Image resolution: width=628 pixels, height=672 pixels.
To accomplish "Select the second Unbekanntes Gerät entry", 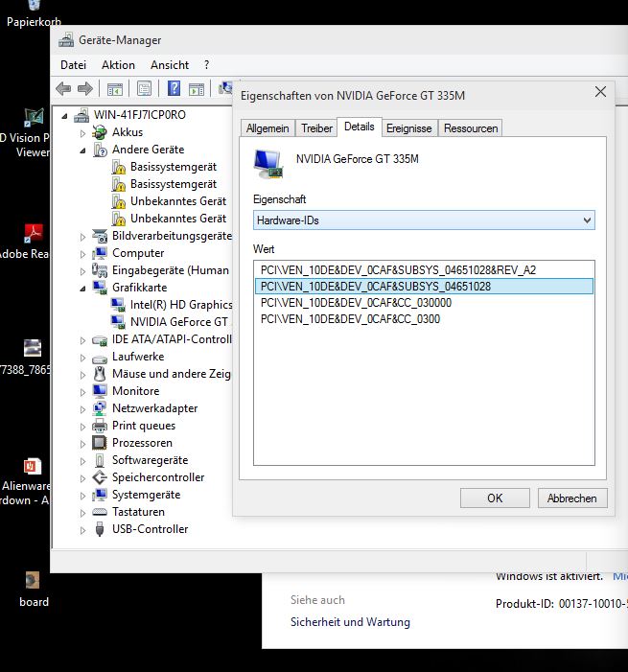I will (x=178, y=219).
